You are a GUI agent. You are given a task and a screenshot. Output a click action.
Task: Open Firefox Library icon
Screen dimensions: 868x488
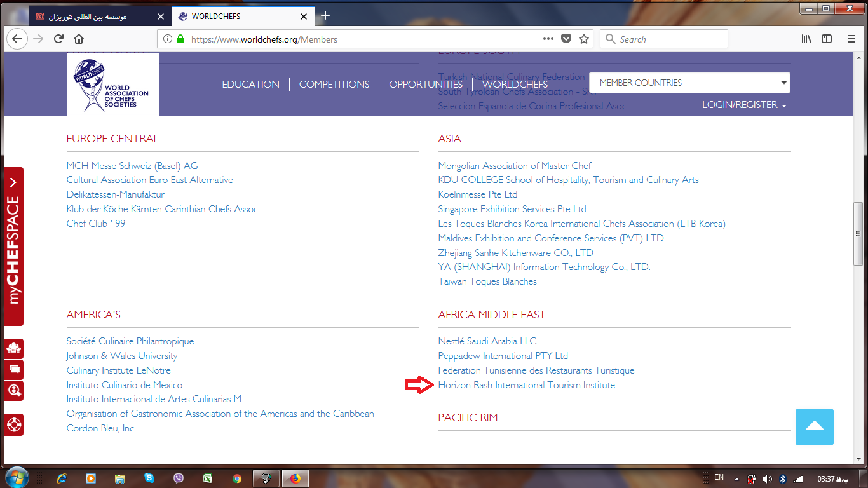click(x=806, y=39)
